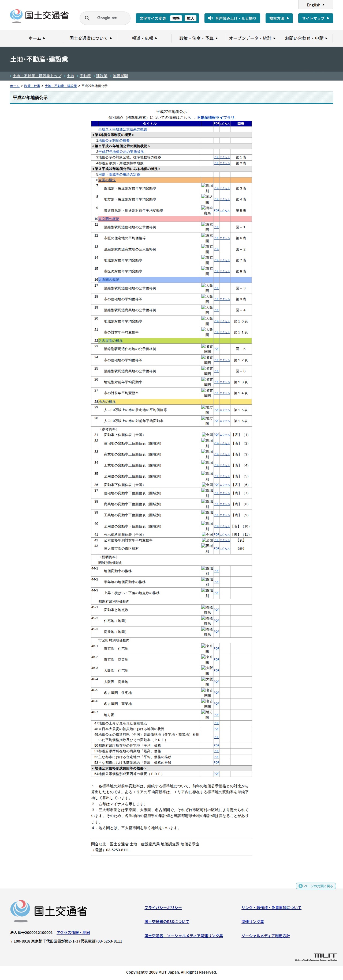343x980 pixels.
Task: Set font size to 標準
Action: (176, 18)
